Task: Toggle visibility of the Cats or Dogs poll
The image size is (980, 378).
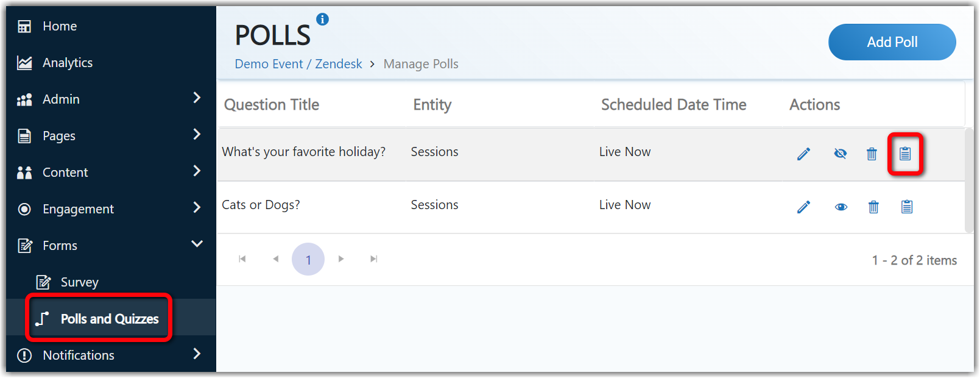Action: coord(841,207)
